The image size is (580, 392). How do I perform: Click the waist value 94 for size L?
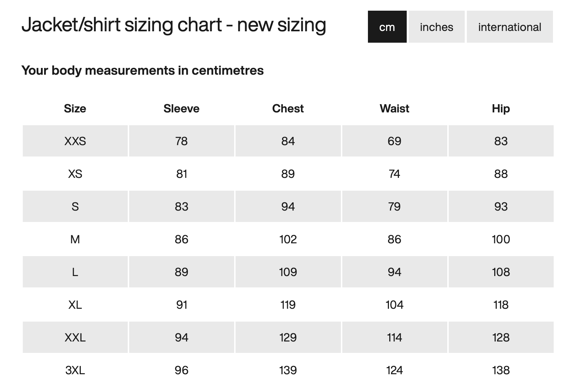click(x=394, y=272)
